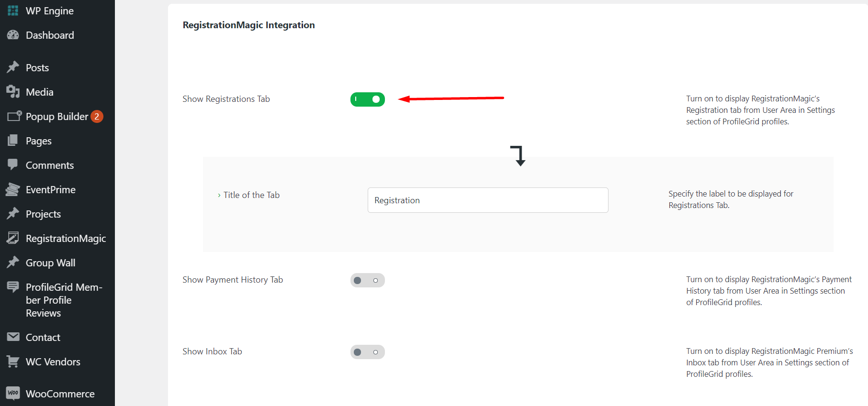Click inside the Registration title field

tap(487, 200)
